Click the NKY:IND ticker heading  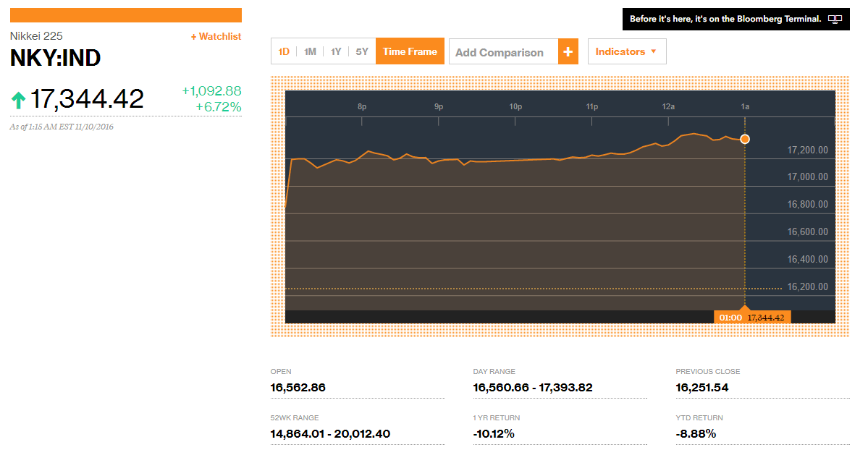coord(55,58)
